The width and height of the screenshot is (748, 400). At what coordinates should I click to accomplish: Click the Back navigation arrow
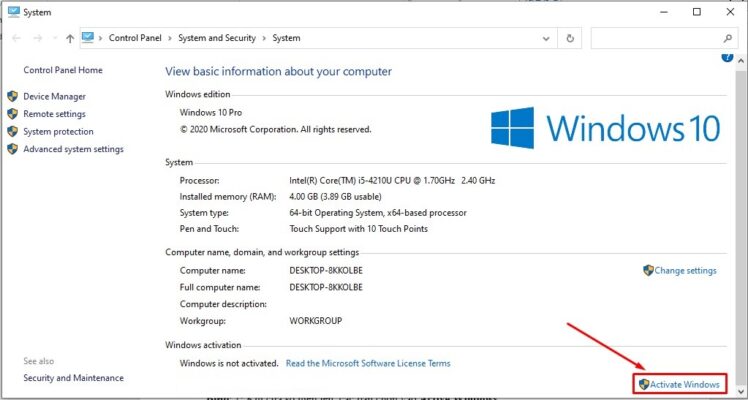[16, 38]
